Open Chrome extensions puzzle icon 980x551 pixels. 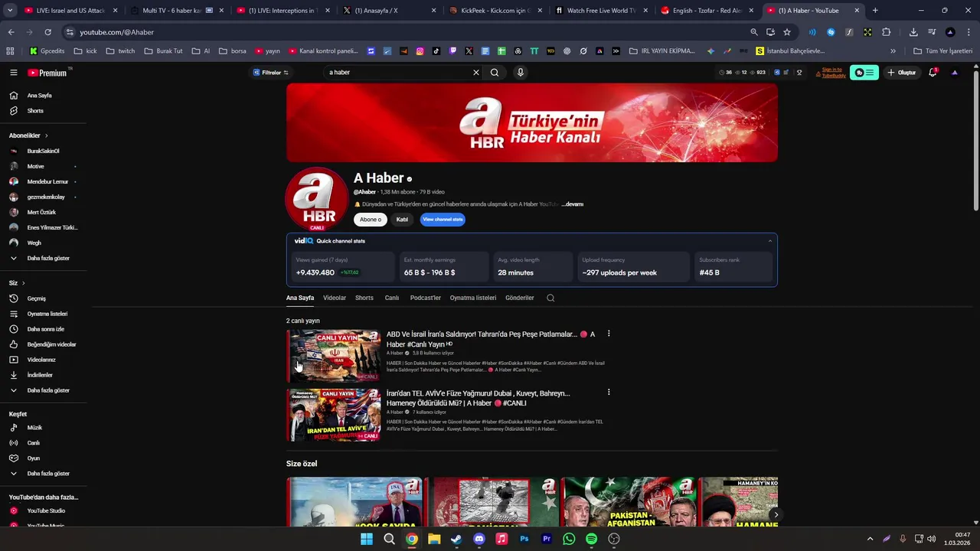click(886, 32)
